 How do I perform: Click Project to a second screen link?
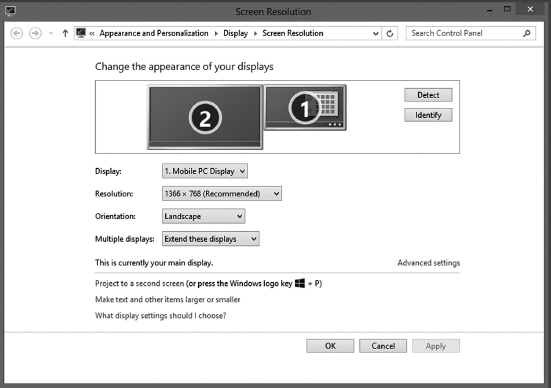click(140, 284)
